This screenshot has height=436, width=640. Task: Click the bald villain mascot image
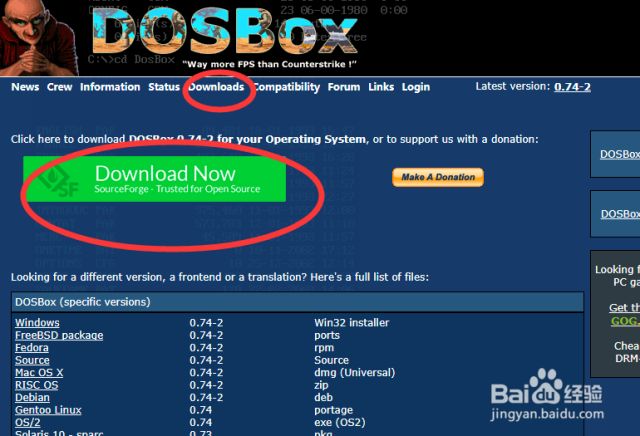coord(38,38)
